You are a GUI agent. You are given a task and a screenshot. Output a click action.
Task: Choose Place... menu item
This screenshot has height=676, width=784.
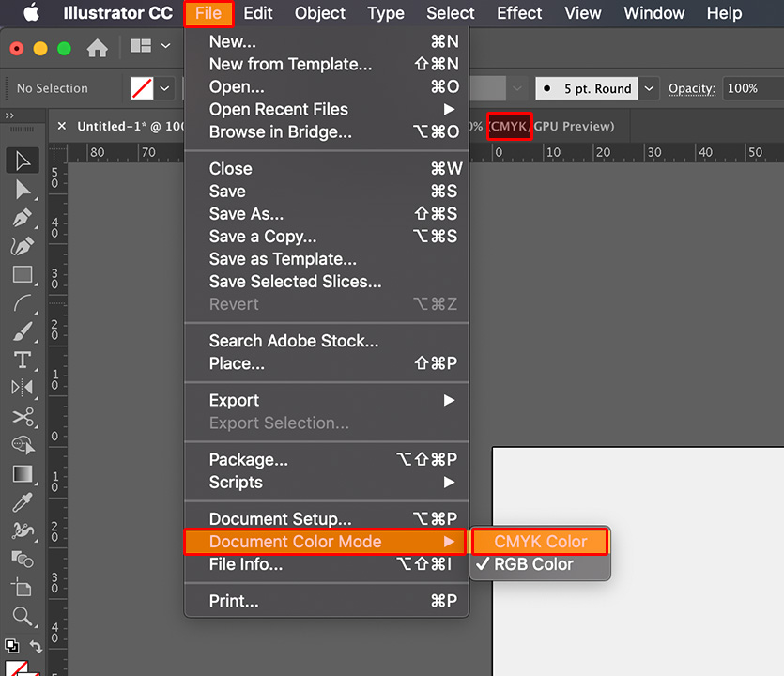click(x=327, y=363)
